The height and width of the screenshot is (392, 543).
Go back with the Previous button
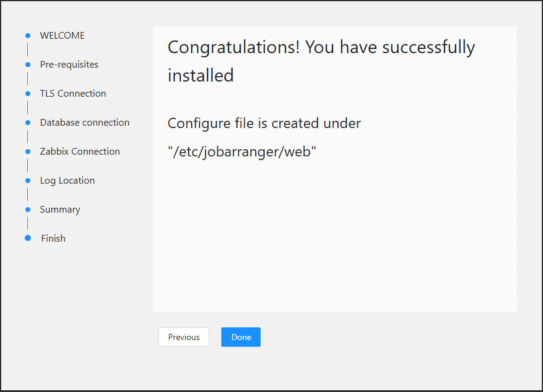tap(184, 337)
